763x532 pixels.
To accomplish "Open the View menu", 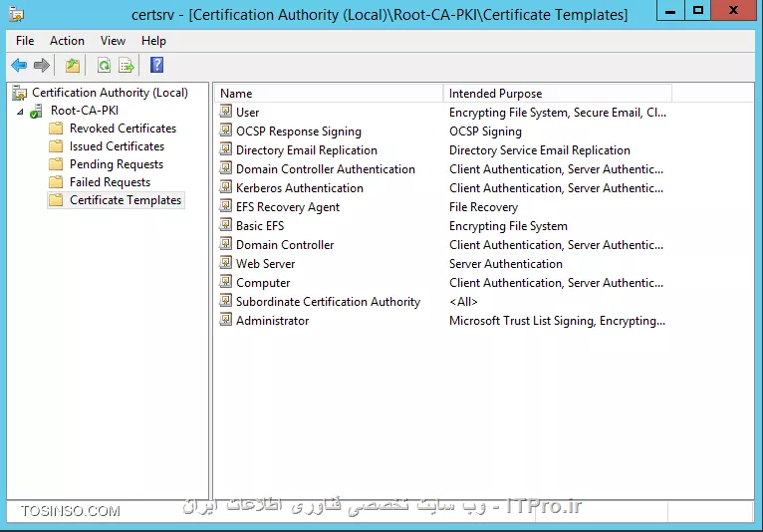I will 113,41.
